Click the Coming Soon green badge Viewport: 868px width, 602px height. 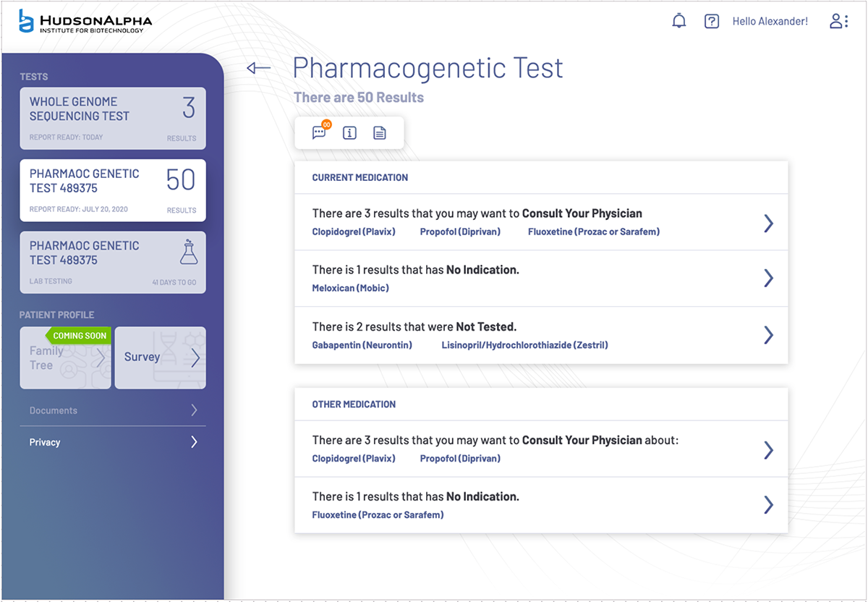78,336
